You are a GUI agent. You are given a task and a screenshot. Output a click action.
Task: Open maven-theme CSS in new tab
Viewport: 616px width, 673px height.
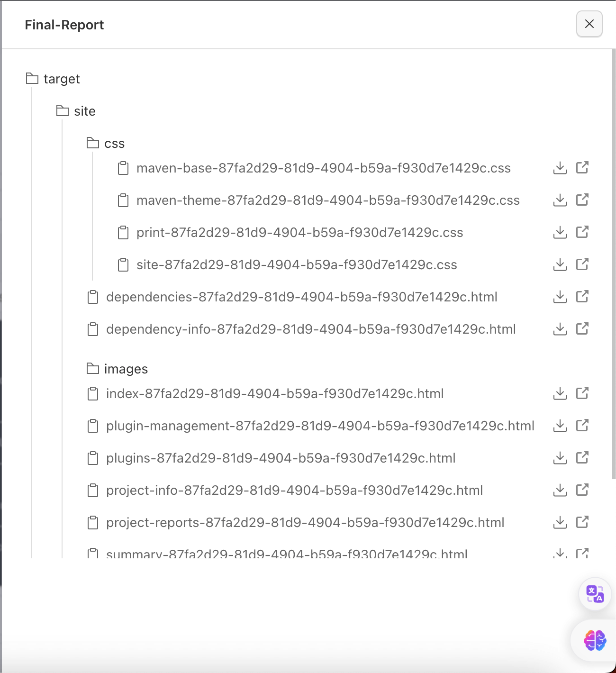[582, 200]
